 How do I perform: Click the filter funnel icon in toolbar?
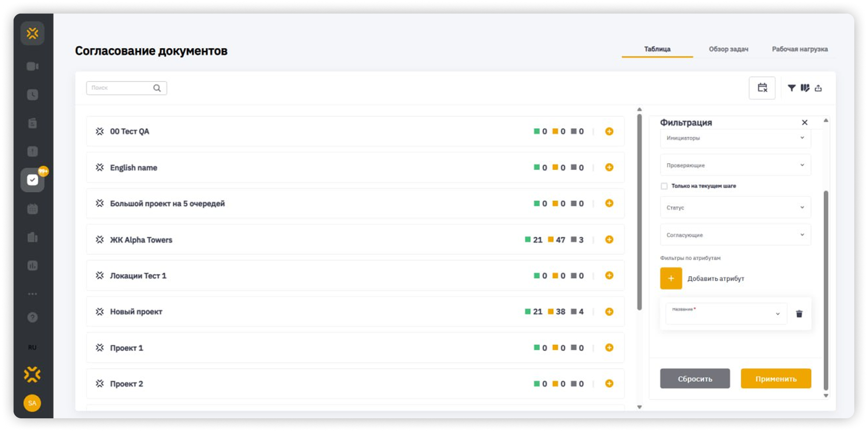click(x=791, y=88)
